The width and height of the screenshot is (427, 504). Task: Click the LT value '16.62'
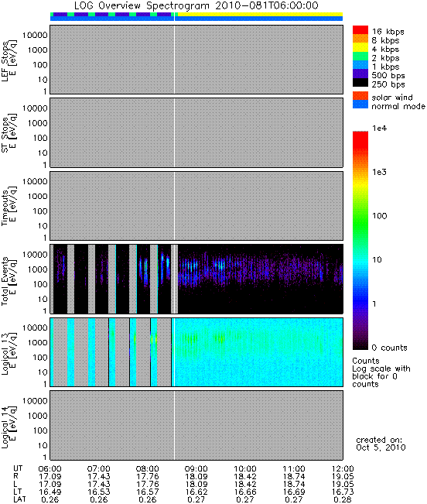click(196, 492)
